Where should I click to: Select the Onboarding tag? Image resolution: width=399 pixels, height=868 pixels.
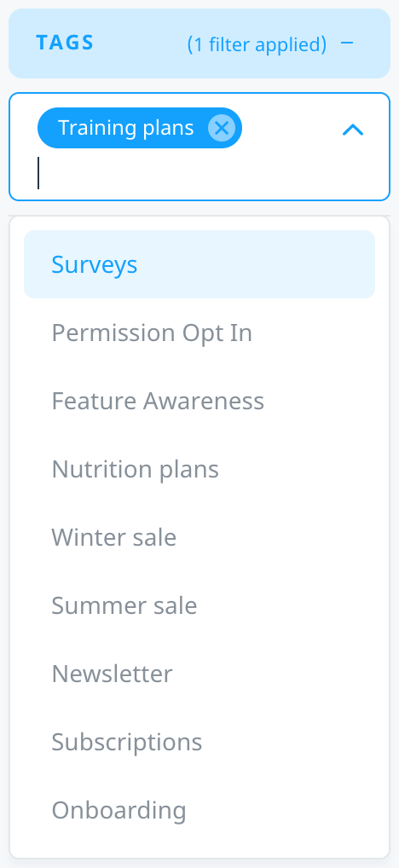coord(199,810)
